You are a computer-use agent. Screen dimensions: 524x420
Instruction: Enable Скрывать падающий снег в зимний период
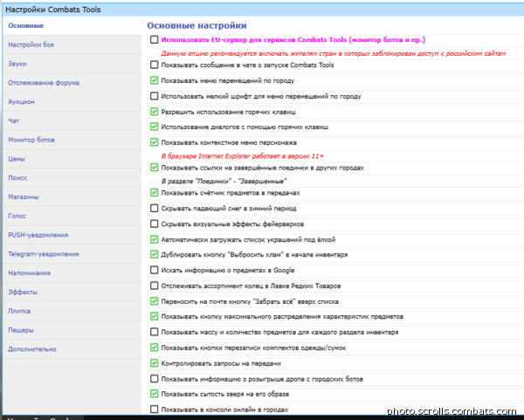[x=155, y=209]
